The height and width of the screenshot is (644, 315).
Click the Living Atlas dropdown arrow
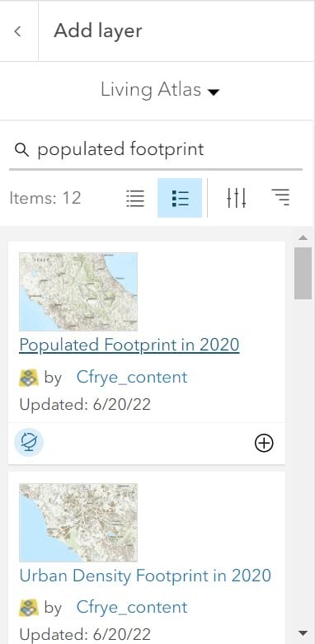click(x=214, y=92)
